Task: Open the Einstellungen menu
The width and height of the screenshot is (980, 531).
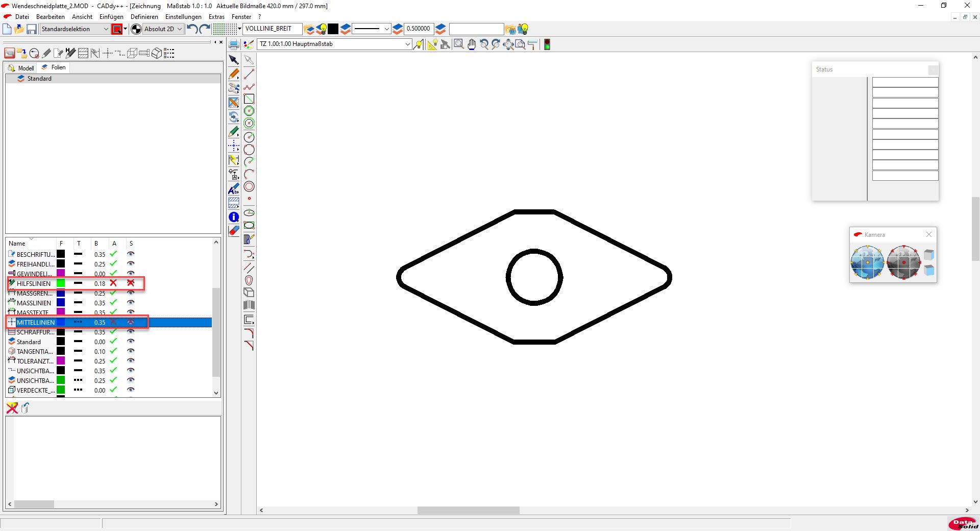Action: 183,17
